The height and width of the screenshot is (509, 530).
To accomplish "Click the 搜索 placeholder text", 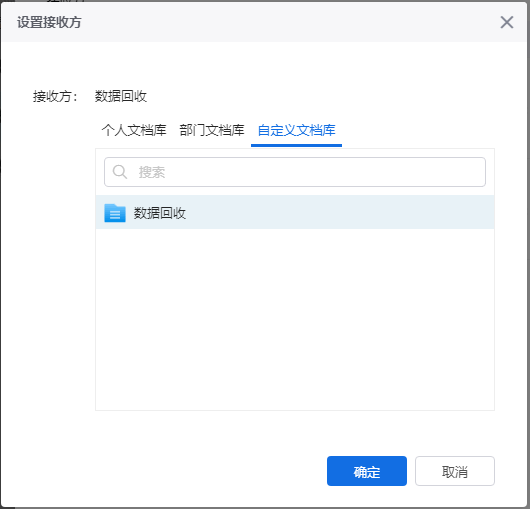I will coord(152,172).
